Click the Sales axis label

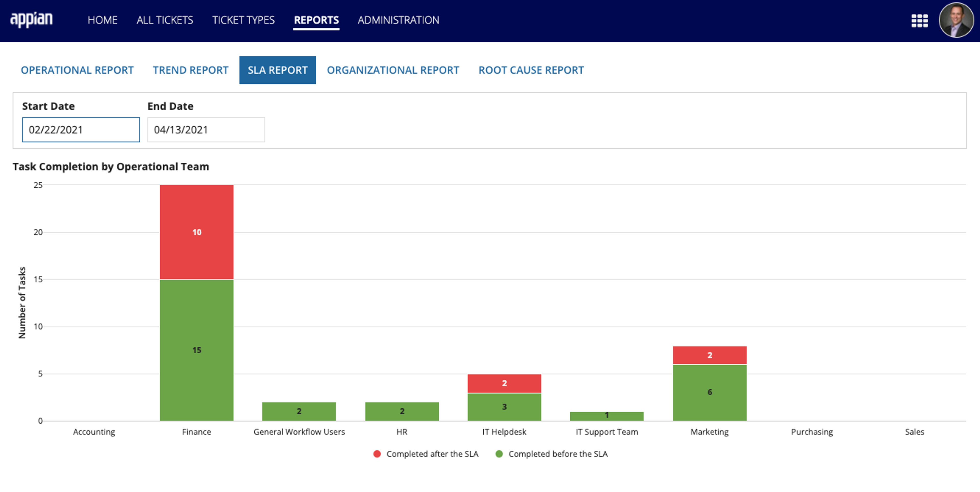(x=915, y=432)
